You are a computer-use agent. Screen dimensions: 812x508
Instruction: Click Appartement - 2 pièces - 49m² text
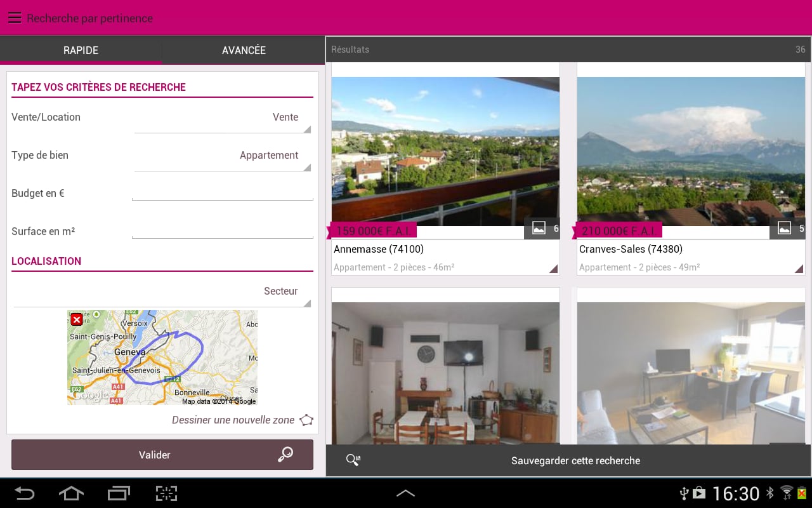tap(639, 267)
